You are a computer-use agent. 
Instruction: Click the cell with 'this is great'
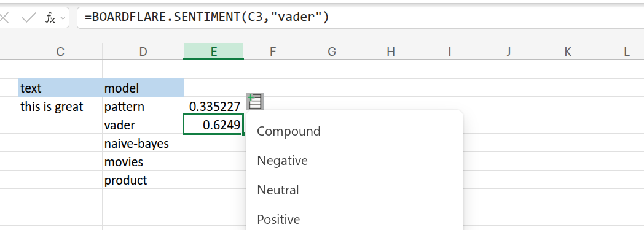coord(60,107)
